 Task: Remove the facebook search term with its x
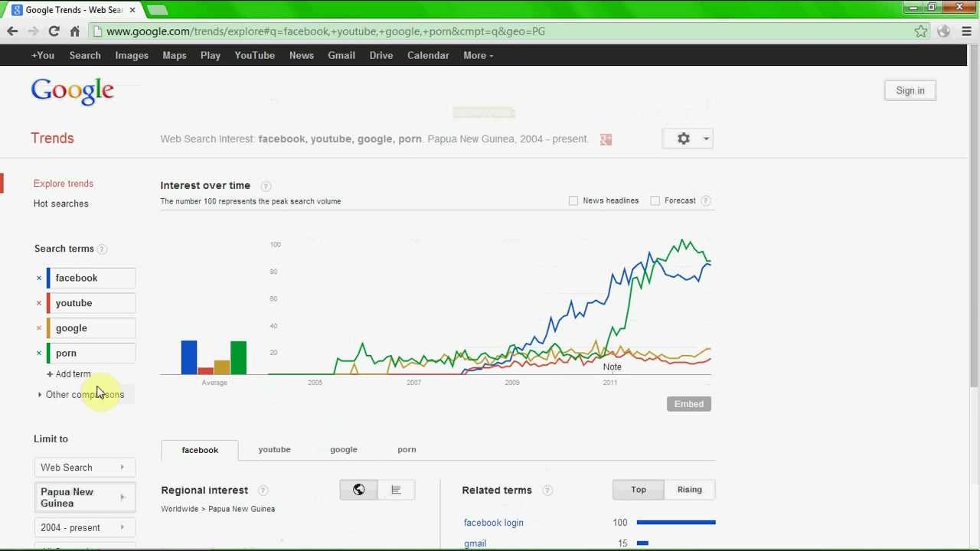click(x=39, y=278)
